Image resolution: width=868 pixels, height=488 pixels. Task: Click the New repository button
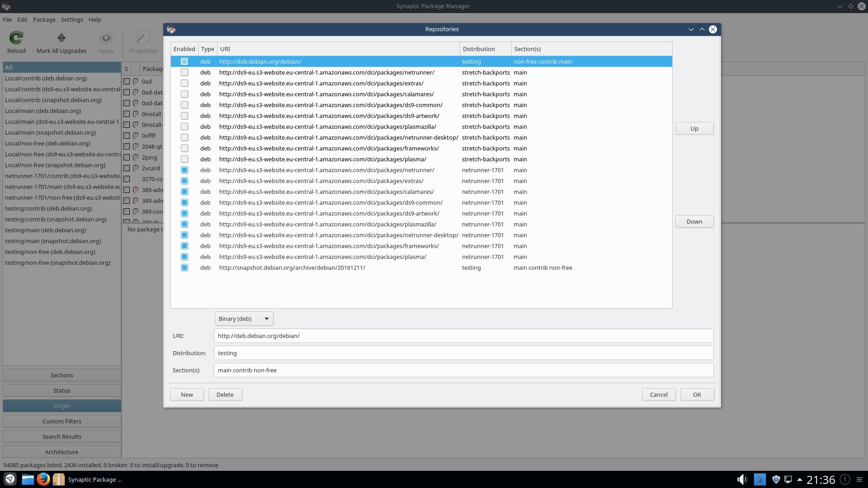click(x=187, y=394)
